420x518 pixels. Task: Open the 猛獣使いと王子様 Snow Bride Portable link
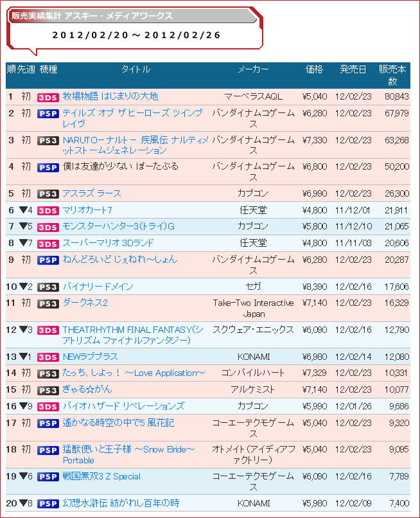click(129, 454)
